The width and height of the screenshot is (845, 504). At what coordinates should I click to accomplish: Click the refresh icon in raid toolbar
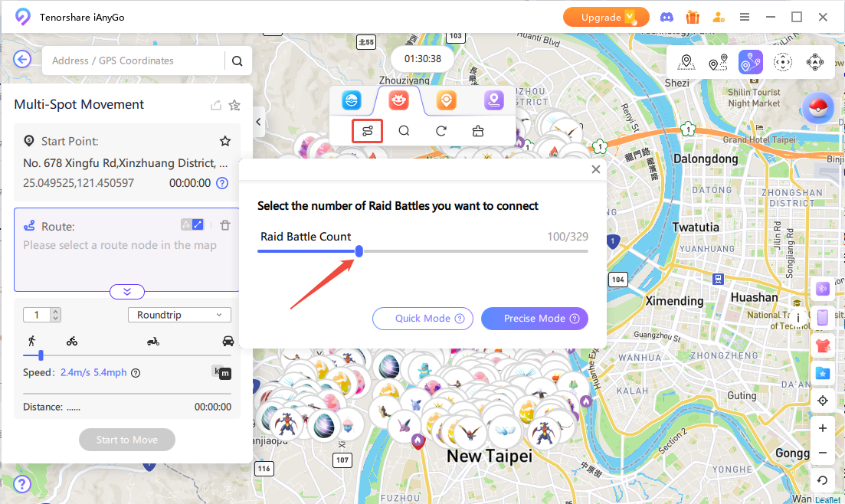tap(441, 131)
